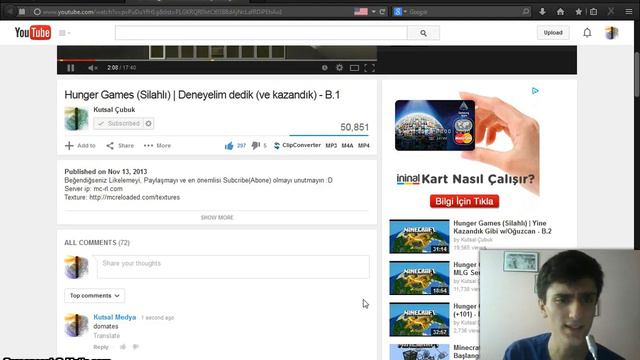The image size is (640, 360).
Task: Open browser downloads arrow
Action: 542,12
